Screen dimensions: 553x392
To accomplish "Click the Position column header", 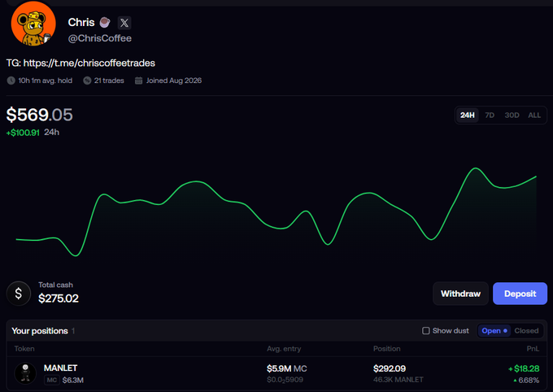I will 387,349.
